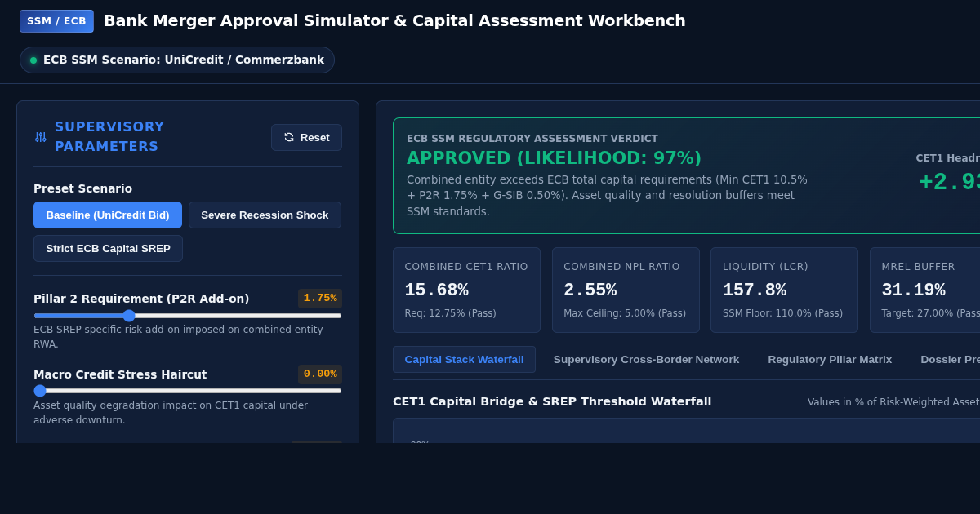Click the Liquidity (LCR) card

[x=784, y=290]
